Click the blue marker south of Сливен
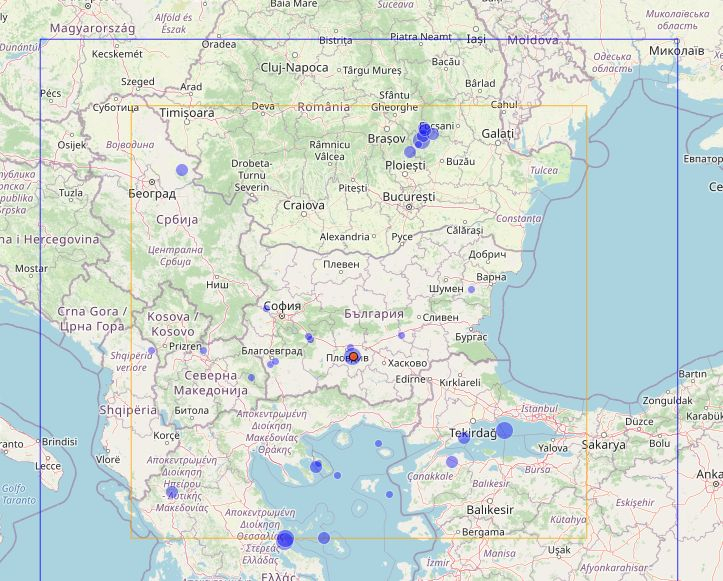 [402, 336]
